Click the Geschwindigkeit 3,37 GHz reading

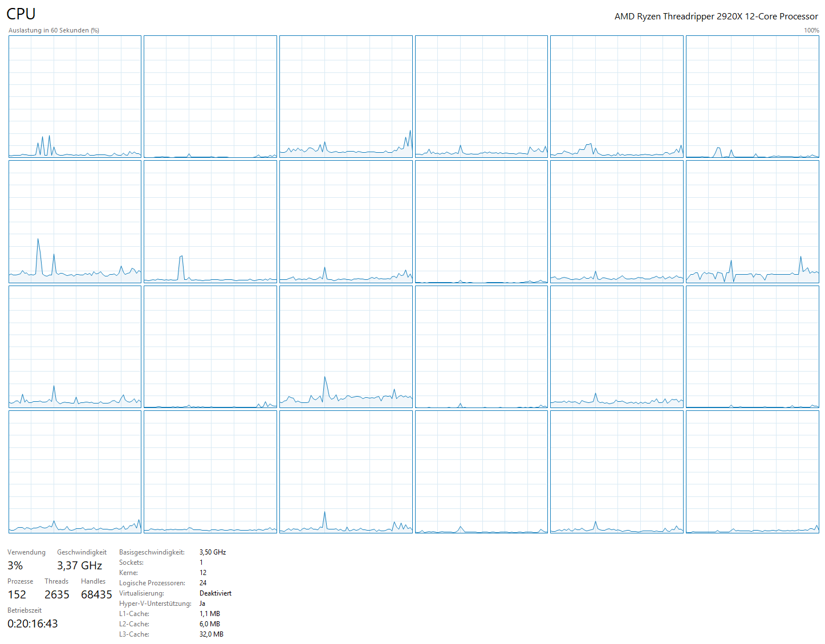[x=80, y=565]
